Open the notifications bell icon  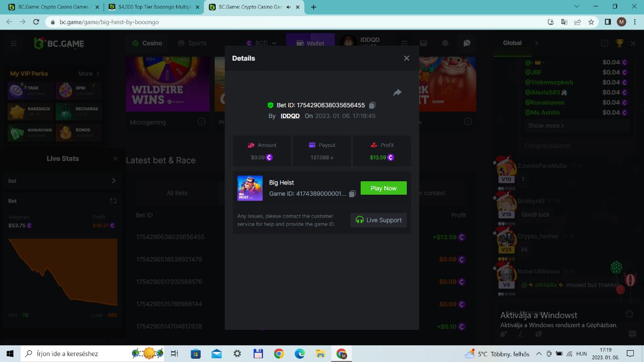pos(445,43)
